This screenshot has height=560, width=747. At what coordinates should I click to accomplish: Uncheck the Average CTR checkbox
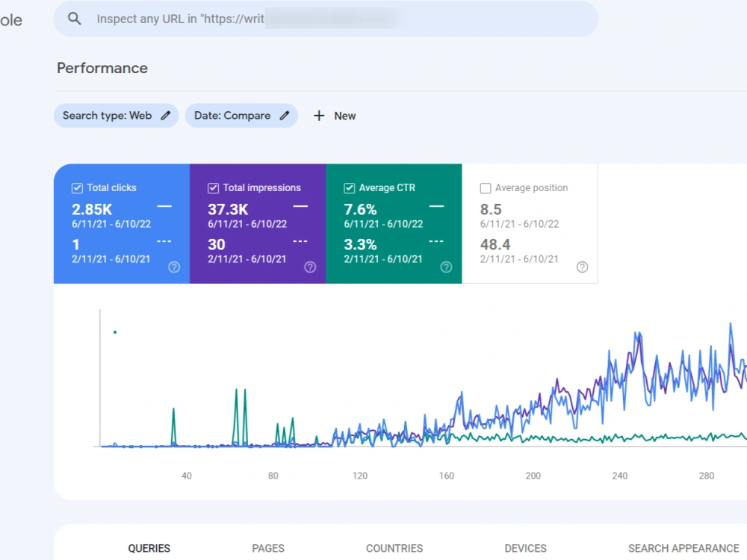coord(349,188)
